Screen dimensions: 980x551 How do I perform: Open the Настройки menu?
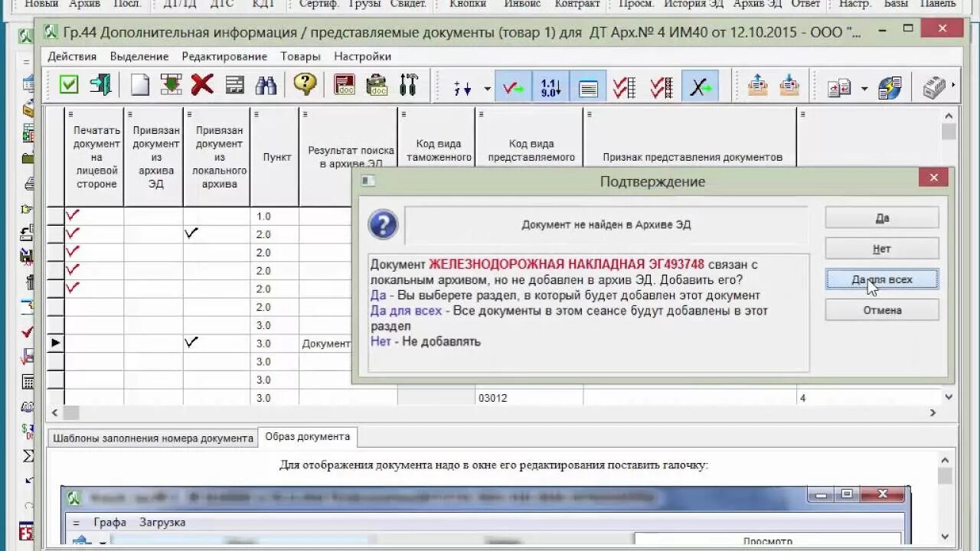(x=362, y=57)
